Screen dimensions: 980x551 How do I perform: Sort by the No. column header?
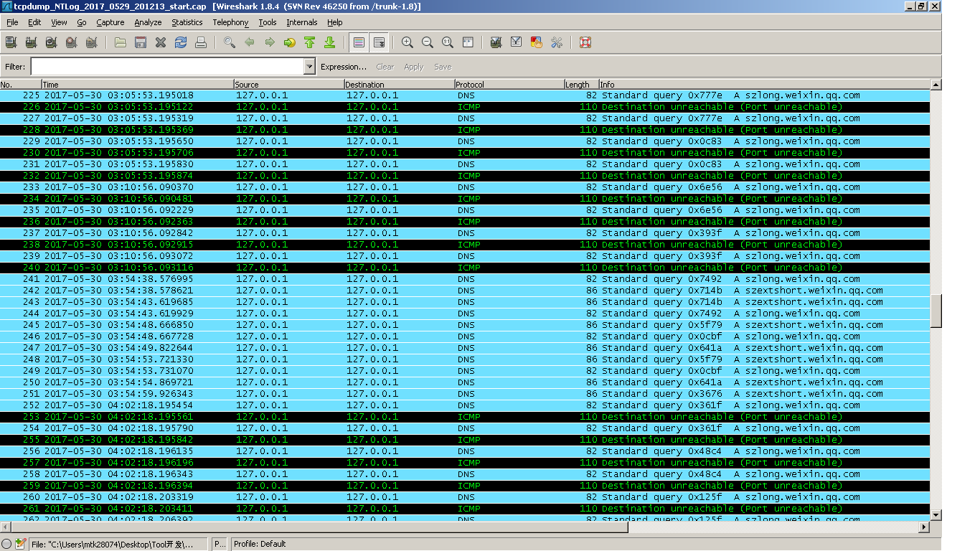[x=20, y=85]
